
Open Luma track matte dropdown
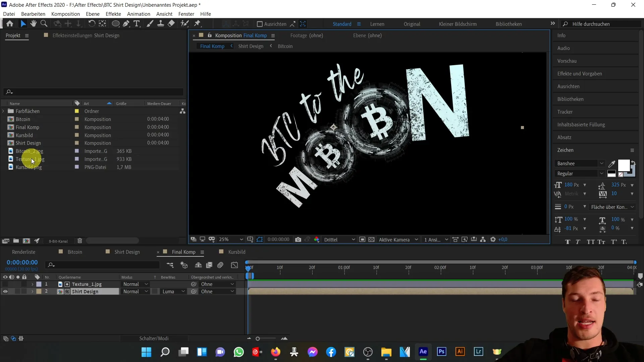173,292
